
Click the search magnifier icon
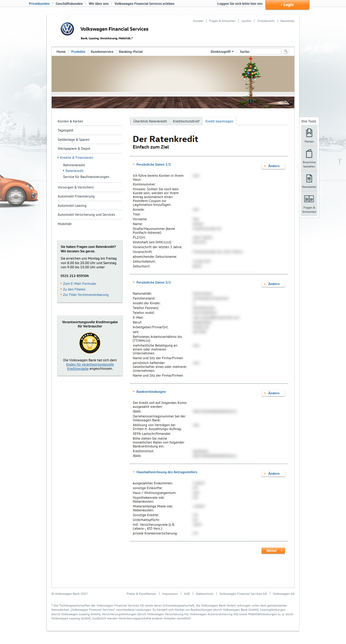tap(286, 51)
